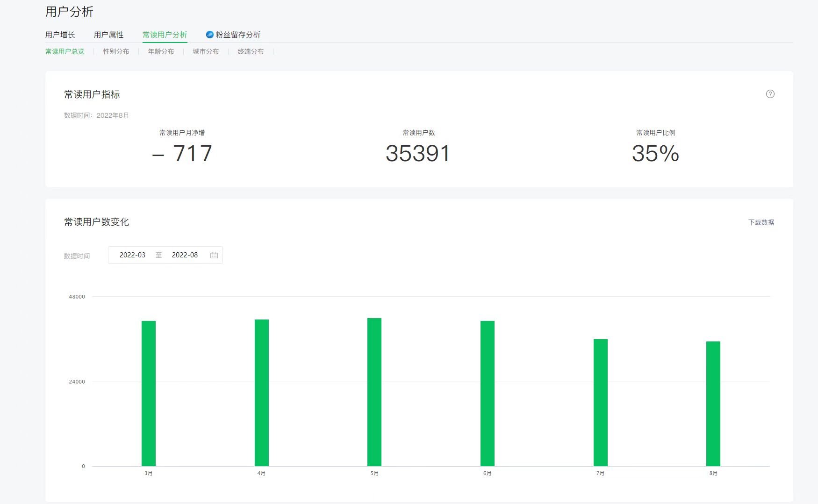Select the 常读用户分析 tab

165,35
